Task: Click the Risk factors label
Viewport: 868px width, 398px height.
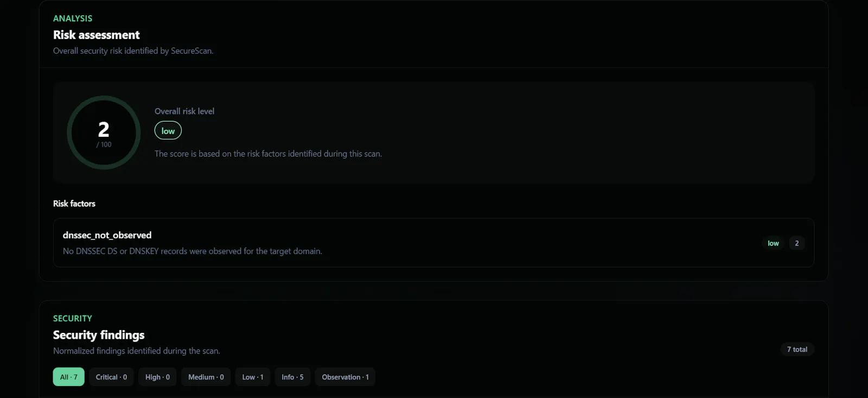Action: point(74,204)
